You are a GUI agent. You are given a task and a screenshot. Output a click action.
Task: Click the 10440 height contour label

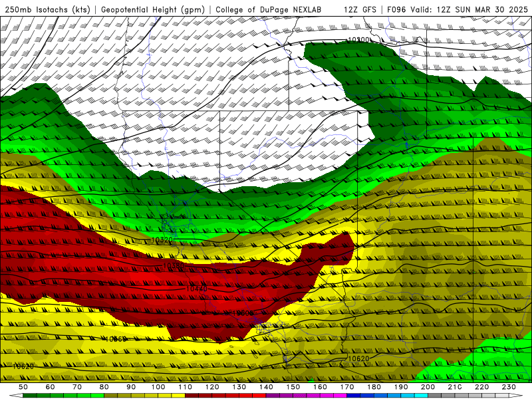[197, 289]
